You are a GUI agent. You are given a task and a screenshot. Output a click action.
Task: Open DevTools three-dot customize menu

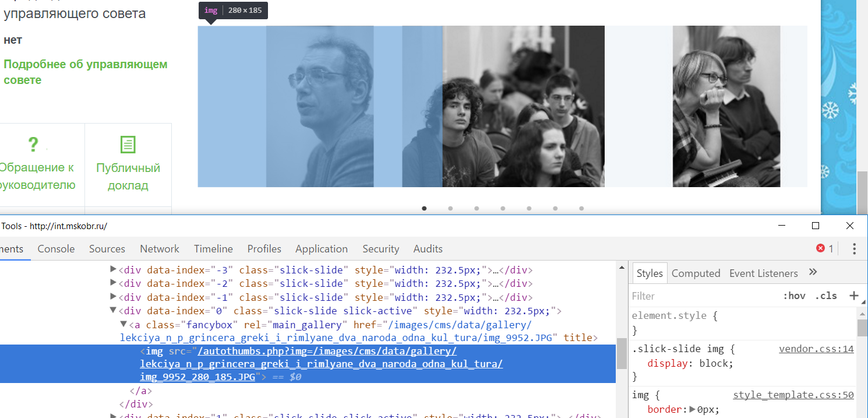854,249
